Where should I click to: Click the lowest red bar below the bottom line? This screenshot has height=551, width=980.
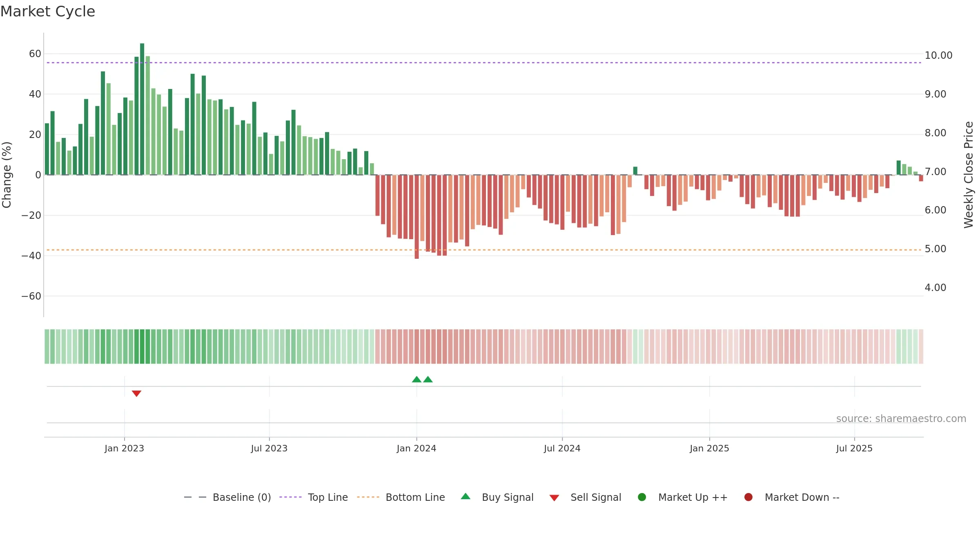416,217
